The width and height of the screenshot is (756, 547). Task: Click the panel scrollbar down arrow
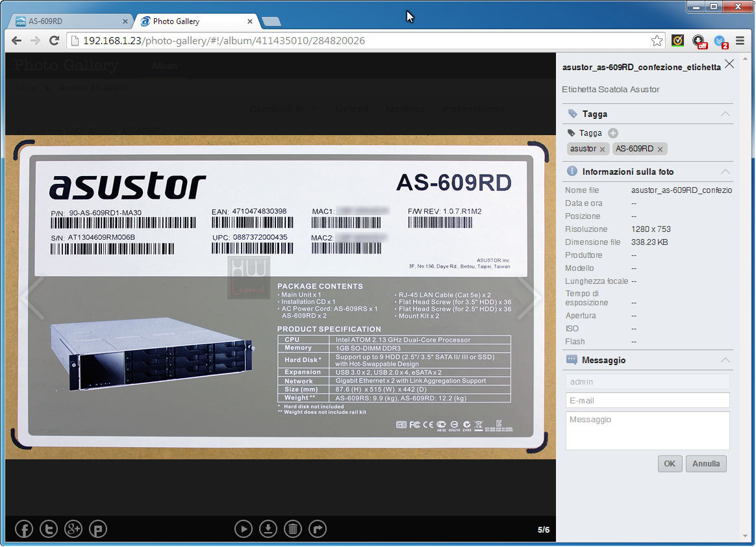click(x=746, y=537)
